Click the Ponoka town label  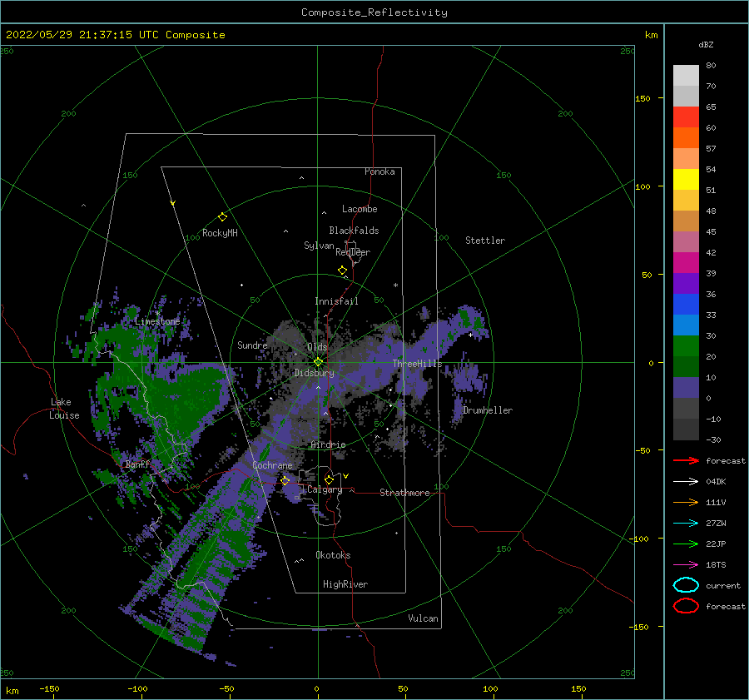[x=379, y=171]
